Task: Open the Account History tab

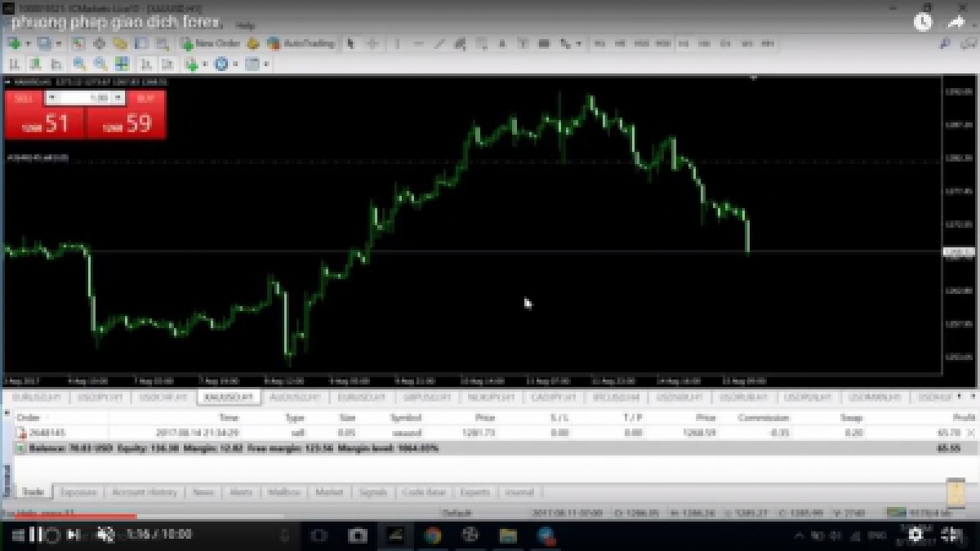Action: (145, 492)
